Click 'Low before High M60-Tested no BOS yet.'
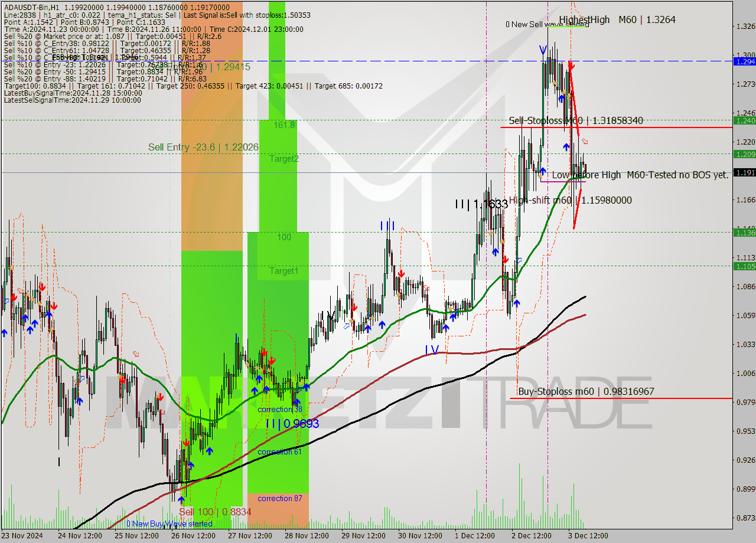The width and height of the screenshot is (756, 543). pyautogui.click(x=640, y=175)
